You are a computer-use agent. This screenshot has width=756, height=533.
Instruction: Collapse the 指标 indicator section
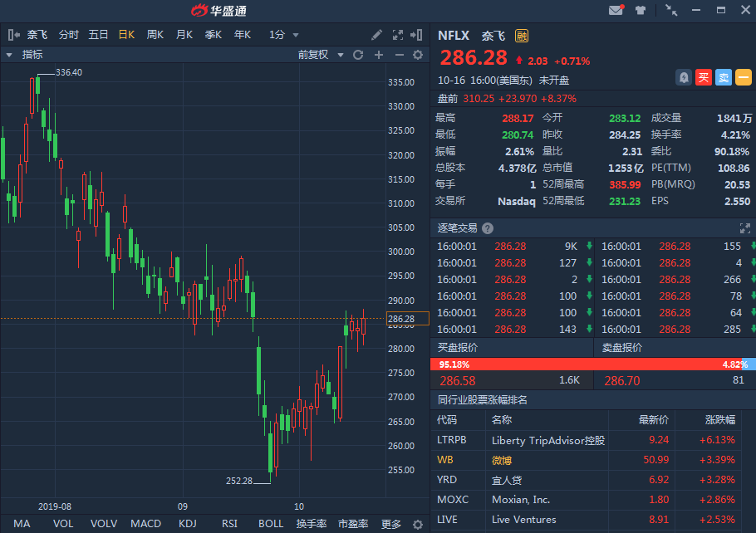pos(9,55)
